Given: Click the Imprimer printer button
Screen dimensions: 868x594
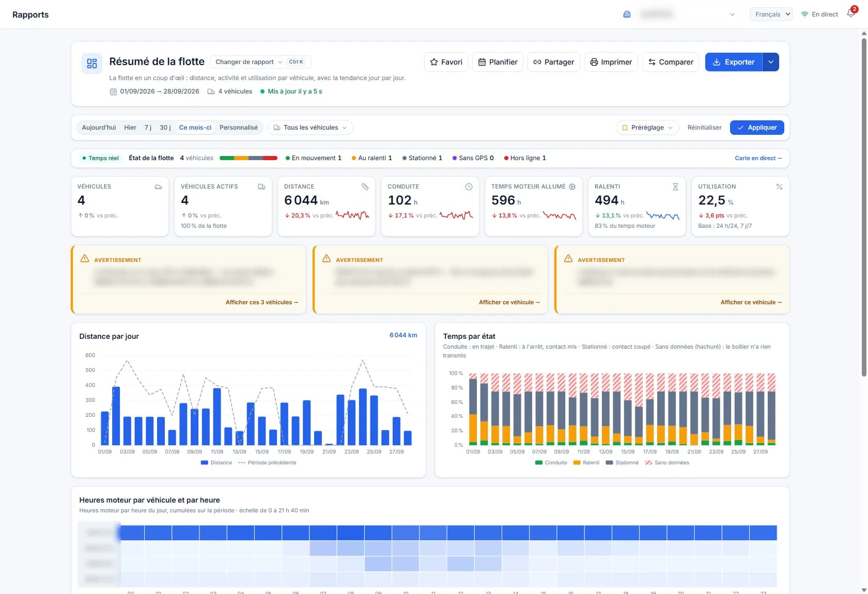Looking at the screenshot, I should tap(611, 62).
